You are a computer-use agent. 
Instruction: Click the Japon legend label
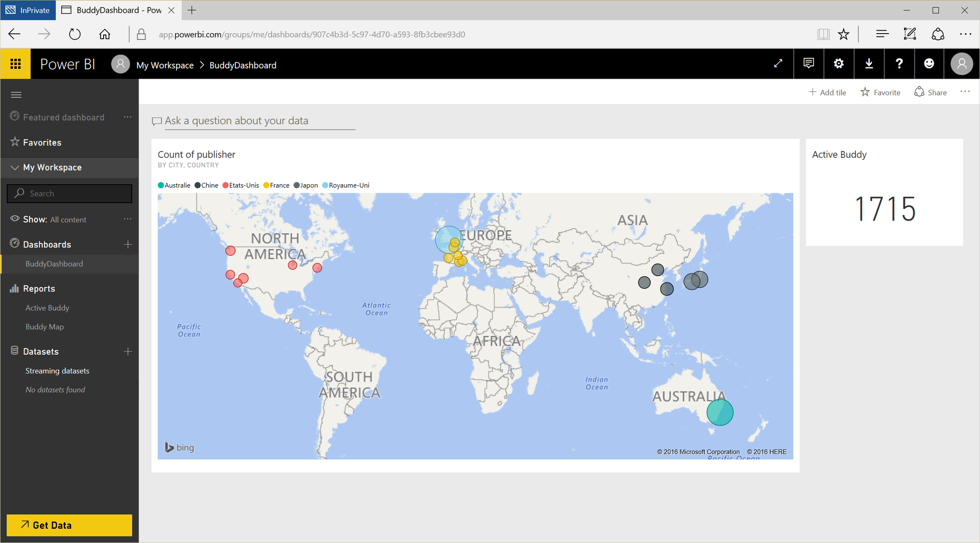[x=309, y=185]
